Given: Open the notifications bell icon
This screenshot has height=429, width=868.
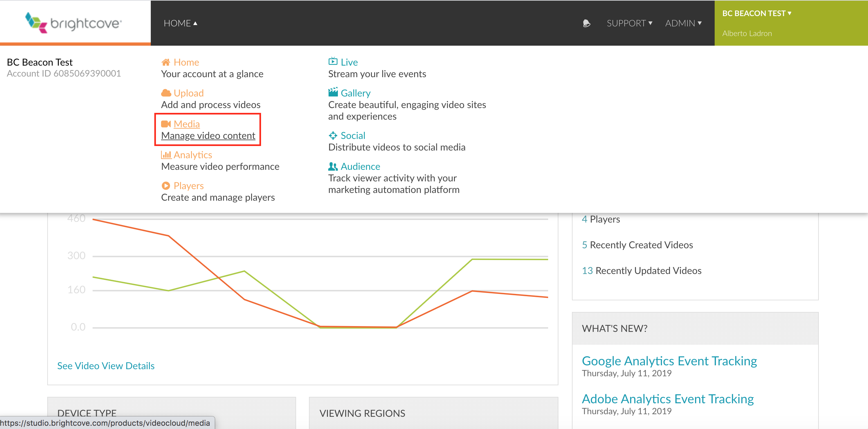Looking at the screenshot, I should (x=586, y=23).
